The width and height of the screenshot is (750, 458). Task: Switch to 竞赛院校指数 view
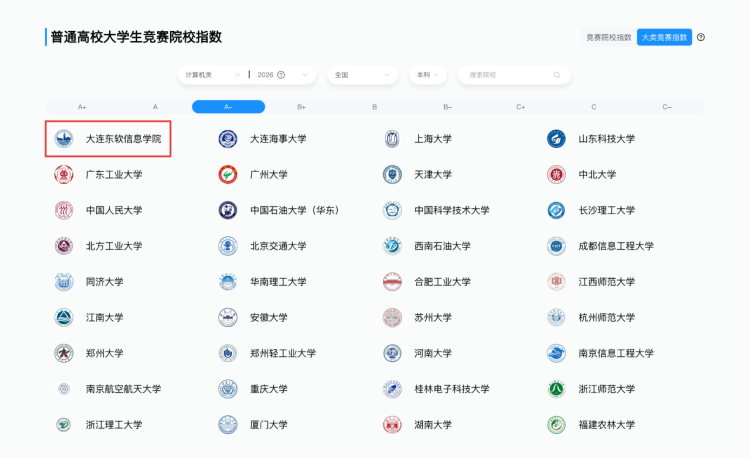(608, 37)
